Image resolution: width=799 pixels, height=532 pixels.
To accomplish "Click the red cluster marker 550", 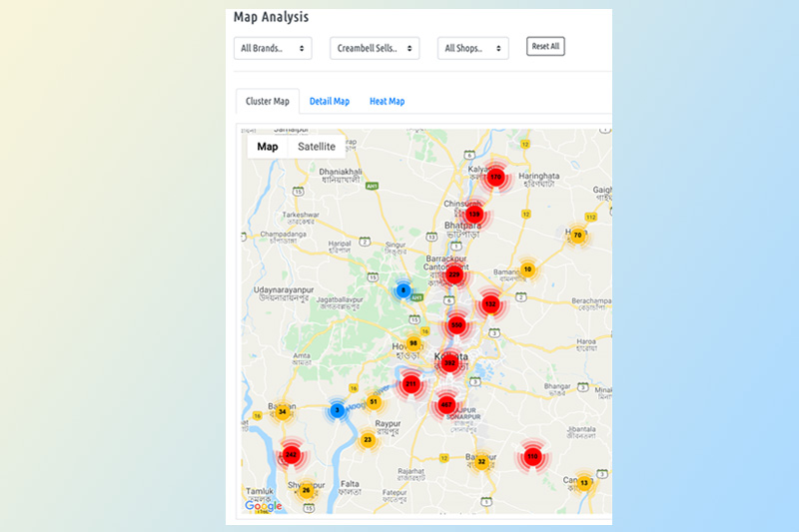I will (x=456, y=325).
